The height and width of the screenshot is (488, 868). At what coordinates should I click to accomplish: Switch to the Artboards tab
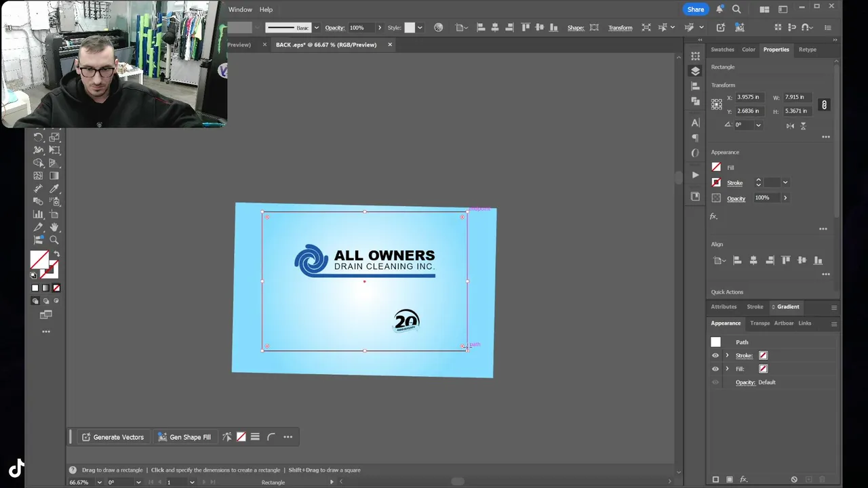784,323
